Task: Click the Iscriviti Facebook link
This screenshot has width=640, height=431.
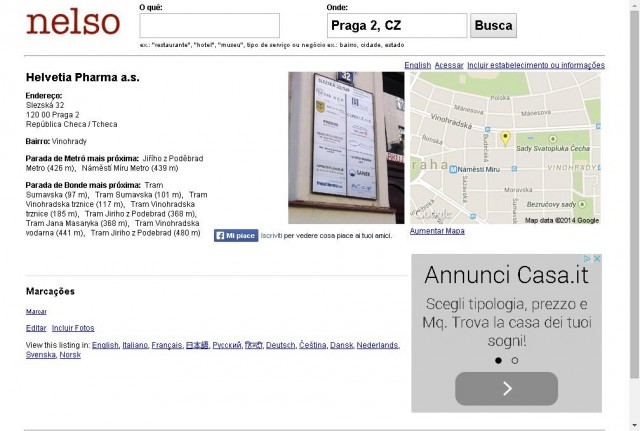Action: click(271, 235)
